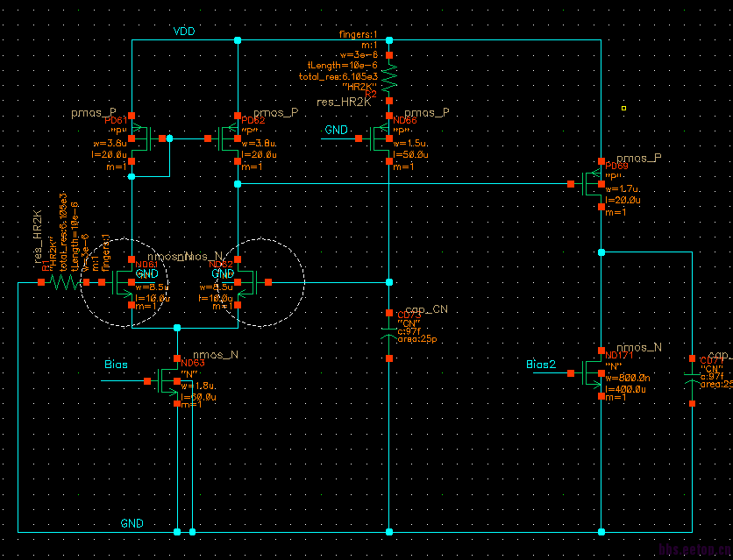Viewport: 733px width, 560px height.
Task: Select the PD61 PMOS transistor symbol
Action: (146, 138)
